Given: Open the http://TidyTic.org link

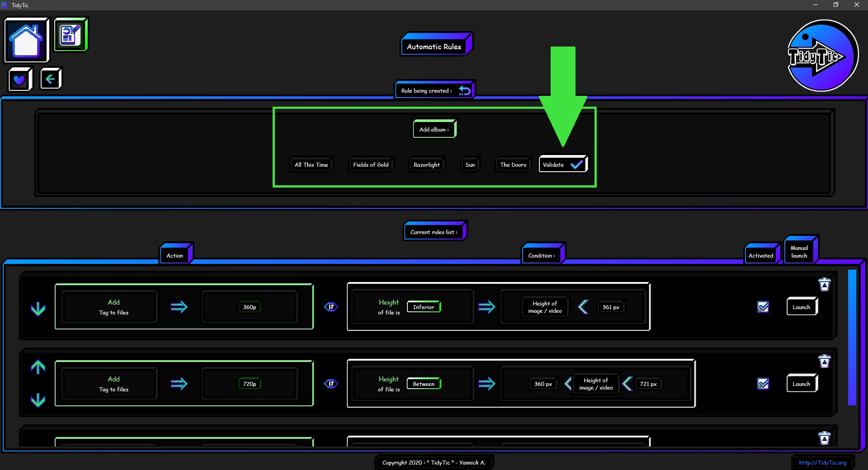Looking at the screenshot, I should tap(822, 462).
